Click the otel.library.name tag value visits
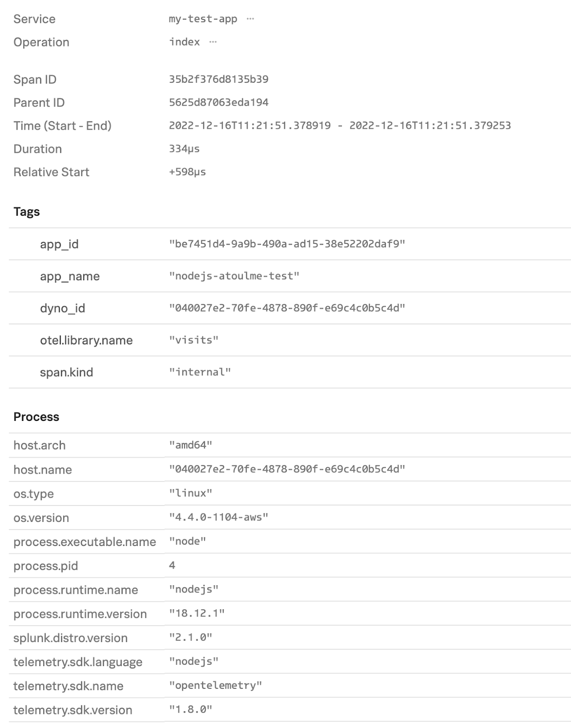The width and height of the screenshot is (571, 728). coord(194,340)
